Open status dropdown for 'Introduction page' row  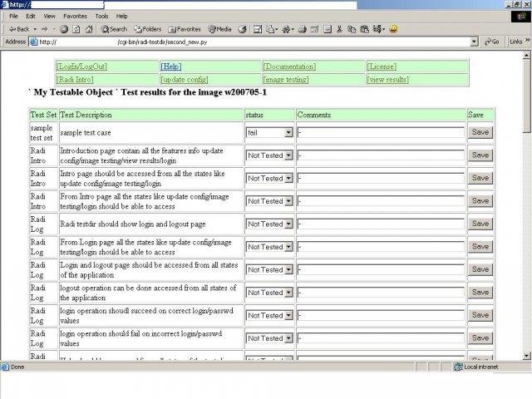288,155
